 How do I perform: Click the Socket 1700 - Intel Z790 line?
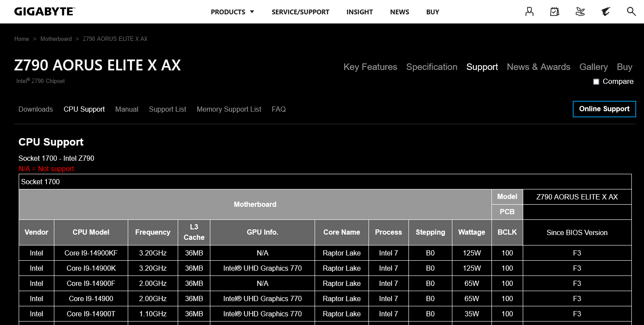(x=56, y=158)
